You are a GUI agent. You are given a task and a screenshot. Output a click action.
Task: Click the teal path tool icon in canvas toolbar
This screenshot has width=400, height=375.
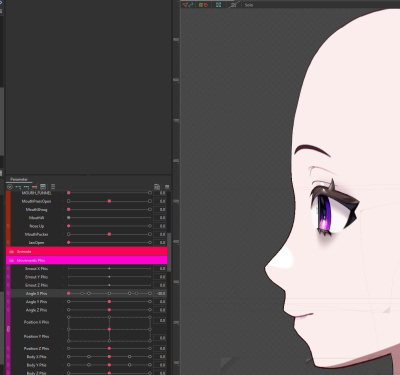[x=191, y=5]
